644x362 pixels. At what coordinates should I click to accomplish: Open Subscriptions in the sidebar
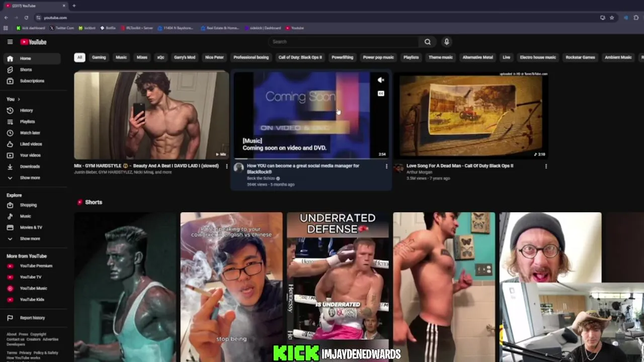point(31,80)
